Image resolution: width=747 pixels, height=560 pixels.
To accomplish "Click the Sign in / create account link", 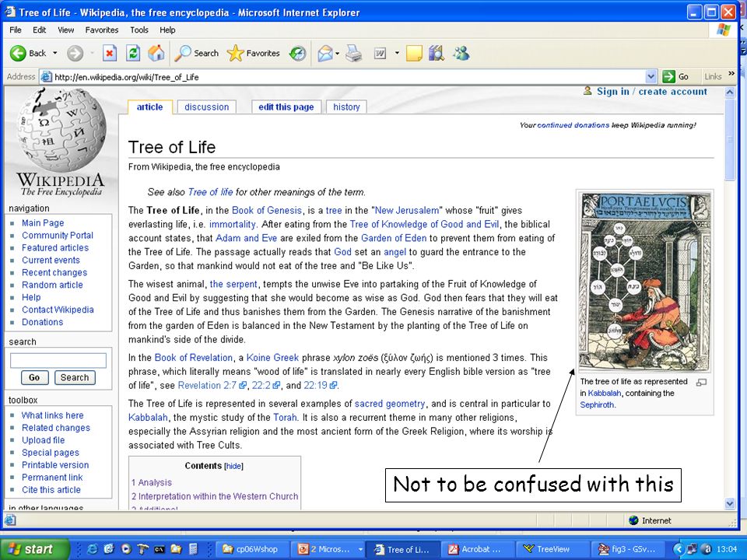I will (x=652, y=92).
